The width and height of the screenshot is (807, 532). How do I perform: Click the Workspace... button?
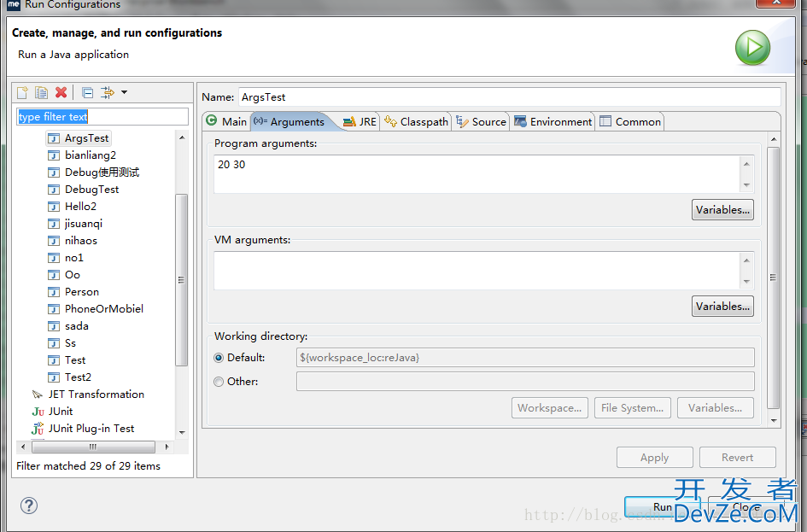[550, 408]
